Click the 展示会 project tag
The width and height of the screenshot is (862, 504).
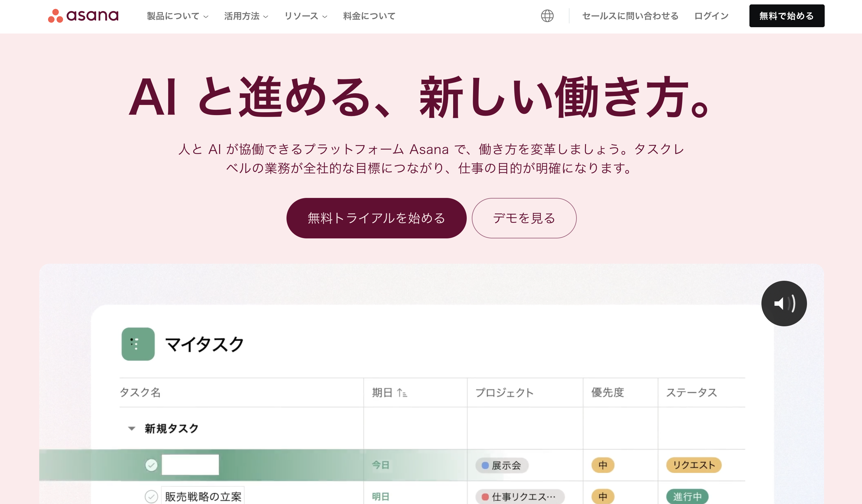point(502,465)
